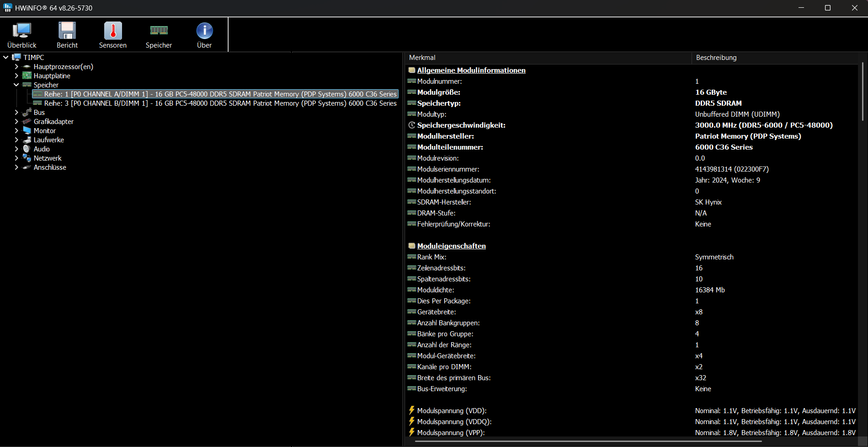Maximize the HWiNFO window

click(x=827, y=8)
